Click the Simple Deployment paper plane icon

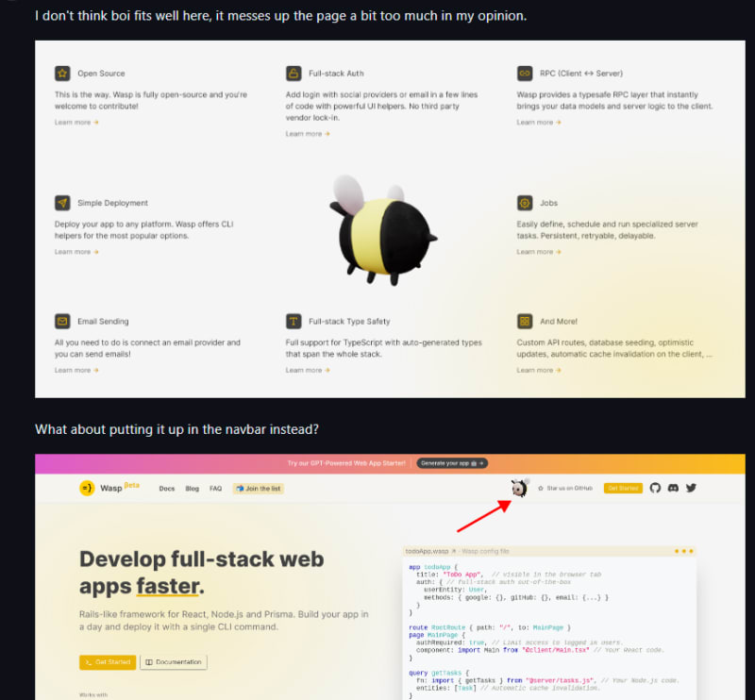62,203
